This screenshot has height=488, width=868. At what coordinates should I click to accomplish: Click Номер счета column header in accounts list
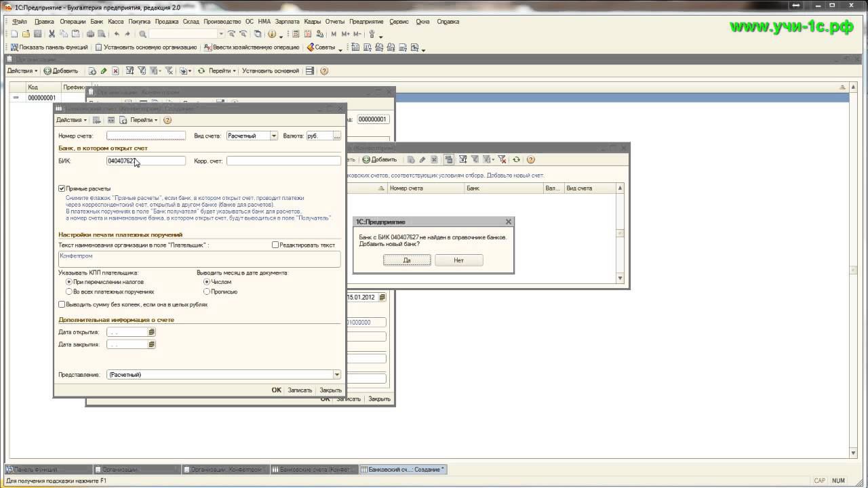426,188
